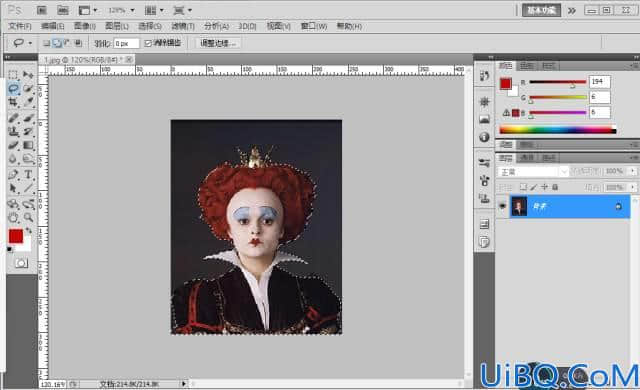The width and height of the screenshot is (640, 390).
Task: Select the Gradient tool
Action: (x=28, y=145)
